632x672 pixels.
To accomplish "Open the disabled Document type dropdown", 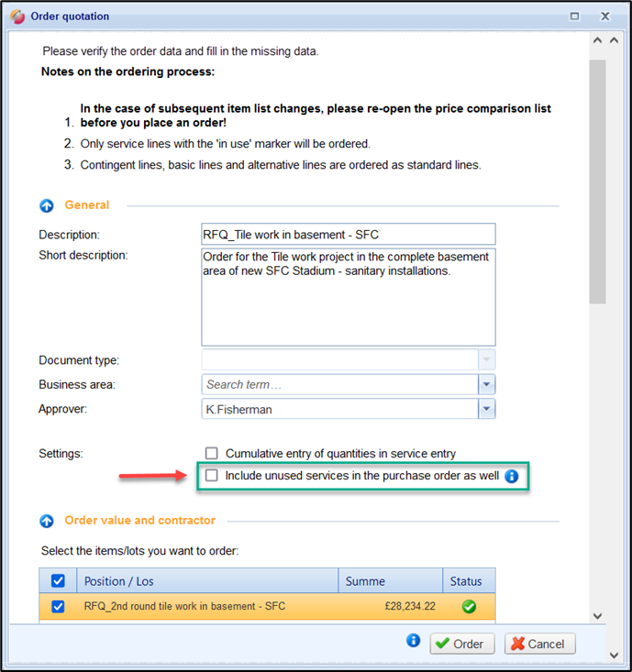I will (x=487, y=361).
